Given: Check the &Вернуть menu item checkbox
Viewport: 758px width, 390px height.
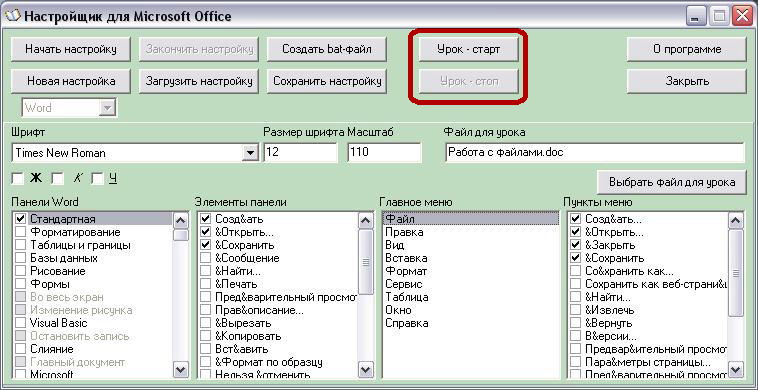Looking at the screenshot, I should pos(575,323).
